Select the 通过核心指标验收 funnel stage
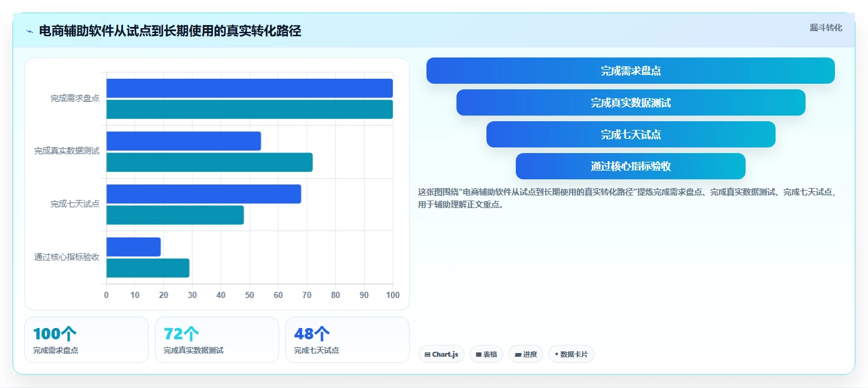The width and height of the screenshot is (868, 388). point(631,166)
